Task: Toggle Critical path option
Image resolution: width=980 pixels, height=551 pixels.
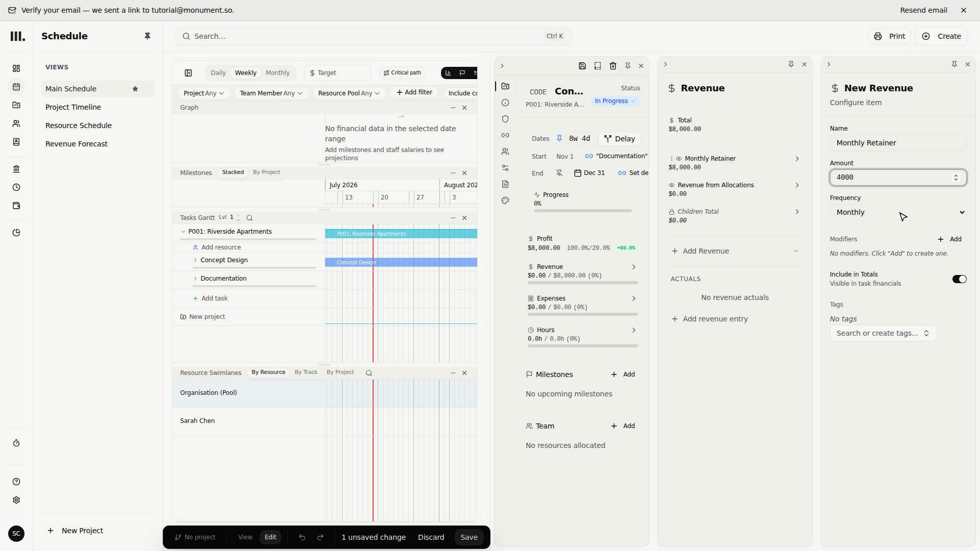Action: [x=403, y=73]
